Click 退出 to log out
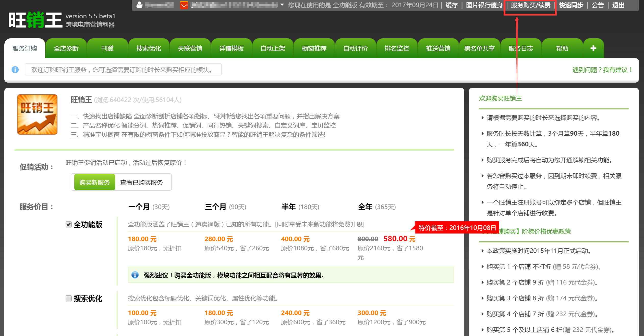This screenshot has height=336, width=644. 618,5
